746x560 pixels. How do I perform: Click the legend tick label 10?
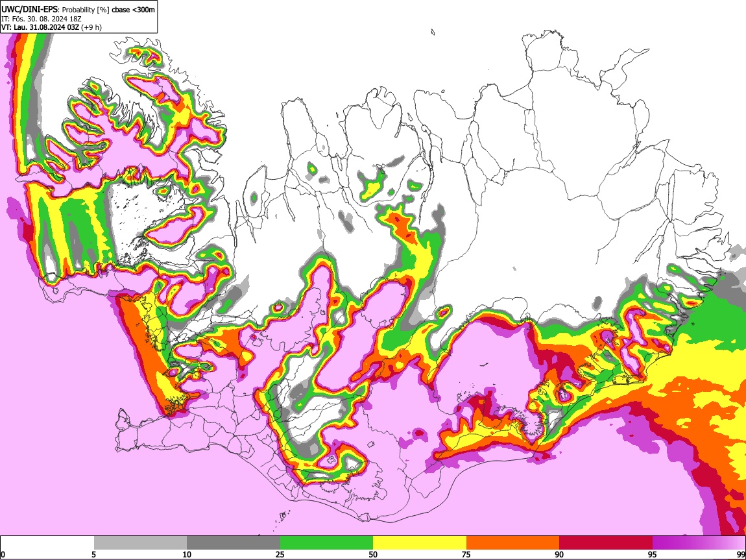tap(187, 555)
